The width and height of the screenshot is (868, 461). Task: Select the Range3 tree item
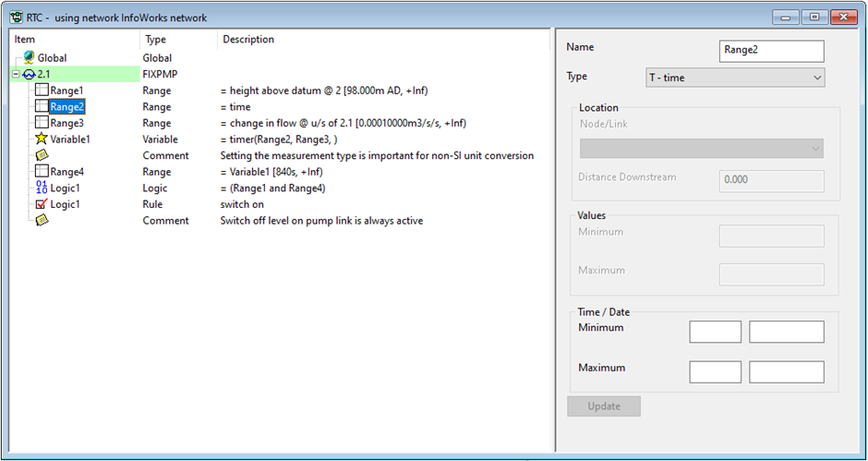67,123
